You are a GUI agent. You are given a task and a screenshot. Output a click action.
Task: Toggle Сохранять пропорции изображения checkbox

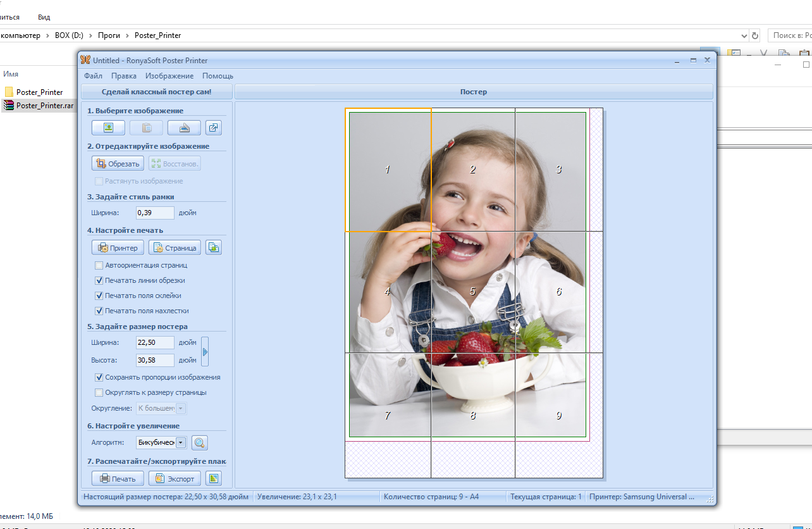tap(99, 377)
